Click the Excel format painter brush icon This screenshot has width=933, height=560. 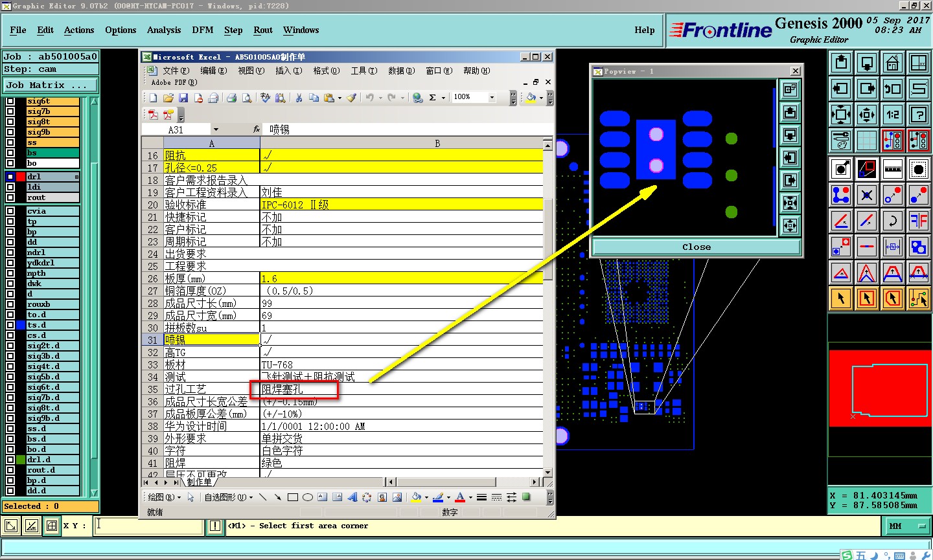[x=351, y=98]
